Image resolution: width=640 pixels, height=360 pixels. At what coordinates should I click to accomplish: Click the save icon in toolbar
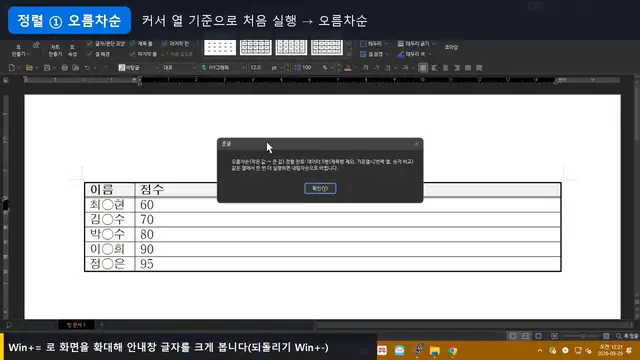point(47,68)
